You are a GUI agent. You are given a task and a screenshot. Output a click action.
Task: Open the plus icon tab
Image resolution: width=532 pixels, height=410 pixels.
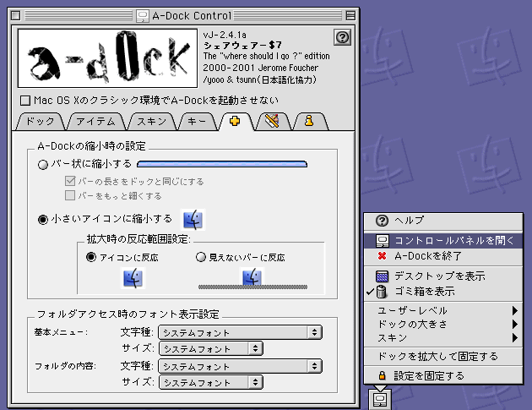pos(235,121)
